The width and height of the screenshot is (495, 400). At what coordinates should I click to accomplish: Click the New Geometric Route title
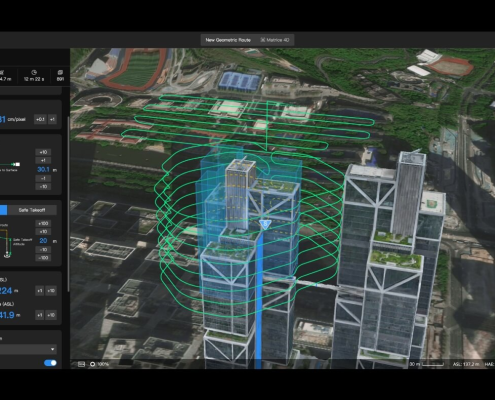pyautogui.click(x=228, y=40)
